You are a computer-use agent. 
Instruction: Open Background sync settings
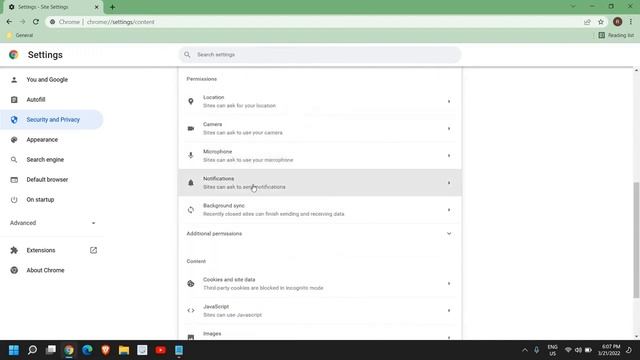[x=320, y=210]
